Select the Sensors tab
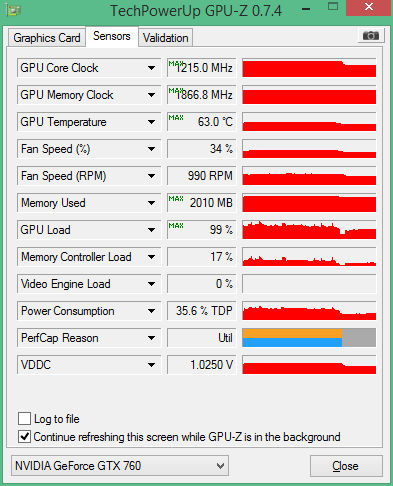The width and height of the screenshot is (393, 486). 112,36
